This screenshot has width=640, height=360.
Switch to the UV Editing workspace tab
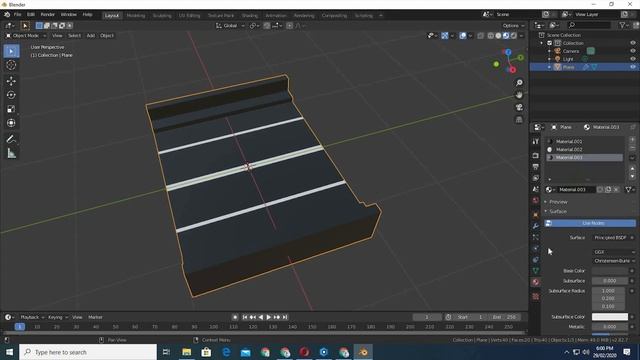(189, 16)
